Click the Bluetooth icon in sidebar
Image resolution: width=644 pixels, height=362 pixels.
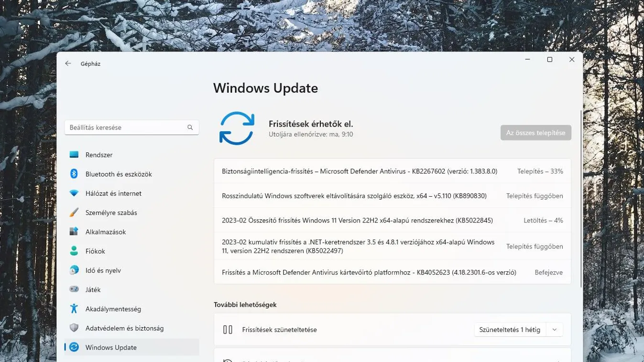74,174
